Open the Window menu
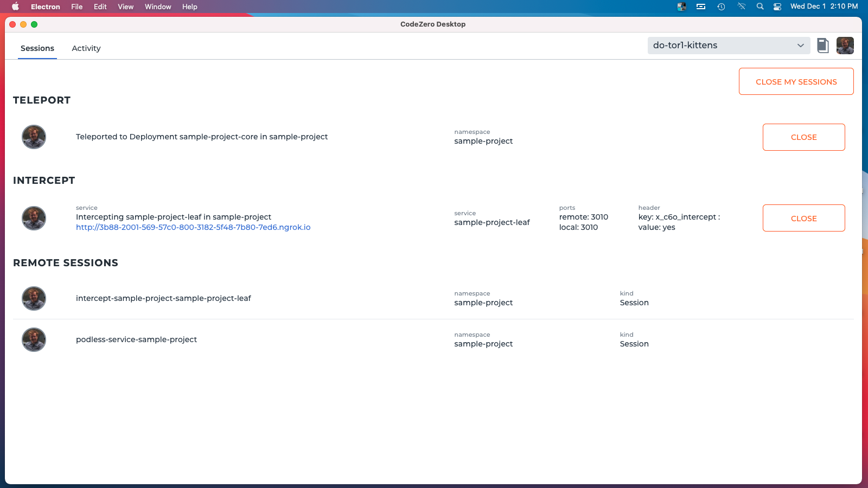 [158, 7]
